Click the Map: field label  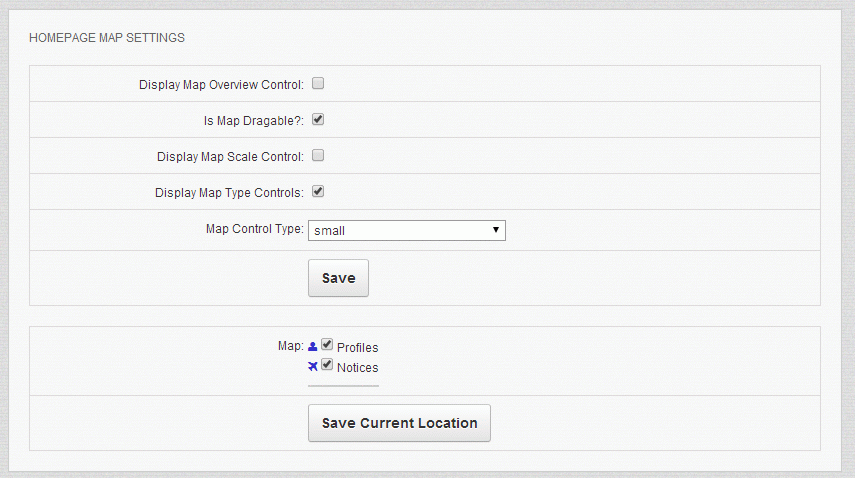pos(290,346)
